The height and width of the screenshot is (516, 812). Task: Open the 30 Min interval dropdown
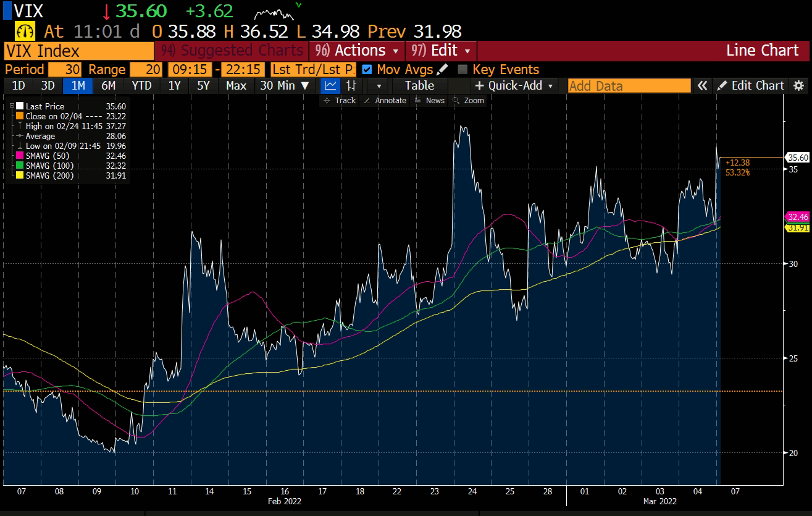pyautogui.click(x=285, y=86)
